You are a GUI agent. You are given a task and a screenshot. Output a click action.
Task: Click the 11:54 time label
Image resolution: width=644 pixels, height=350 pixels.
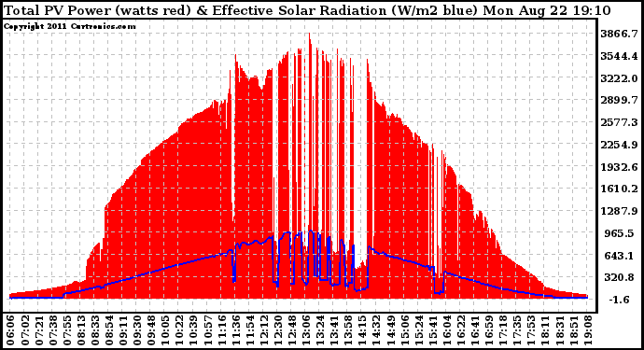249,330
